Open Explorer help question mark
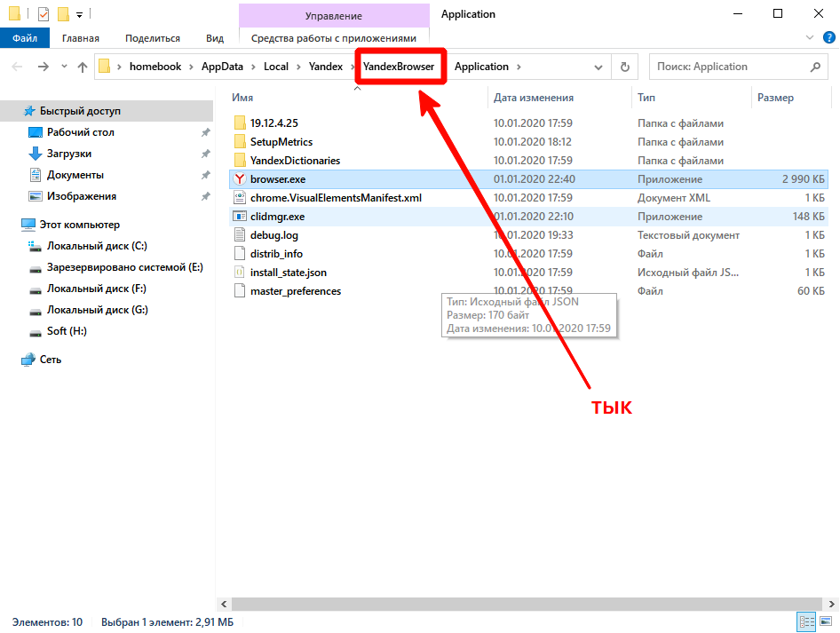Screen dimensions: 840x633 pyautogui.click(x=828, y=37)
